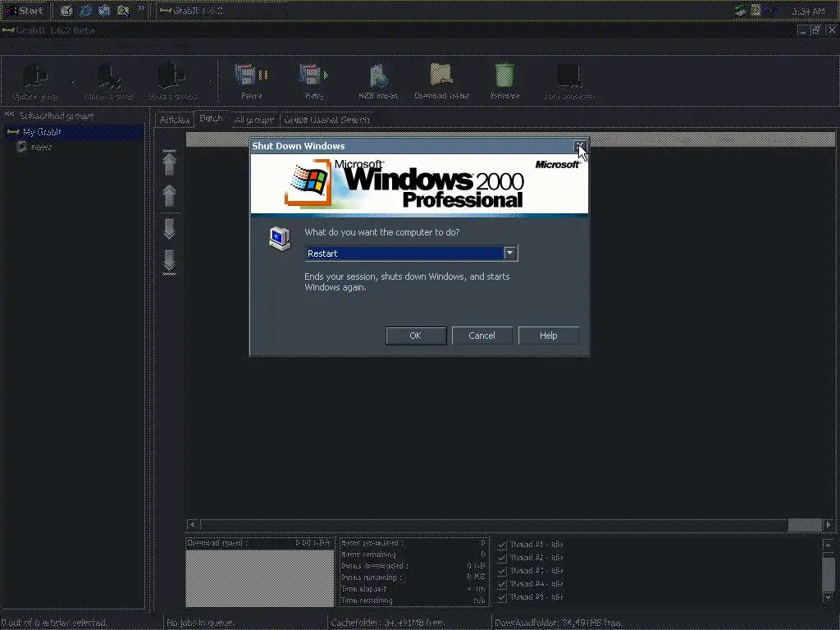The height and width of the screenshot is (630, 840).
Task: Click the horizontal scrollbar thumb in Batch list
Action: pos(805,524)
